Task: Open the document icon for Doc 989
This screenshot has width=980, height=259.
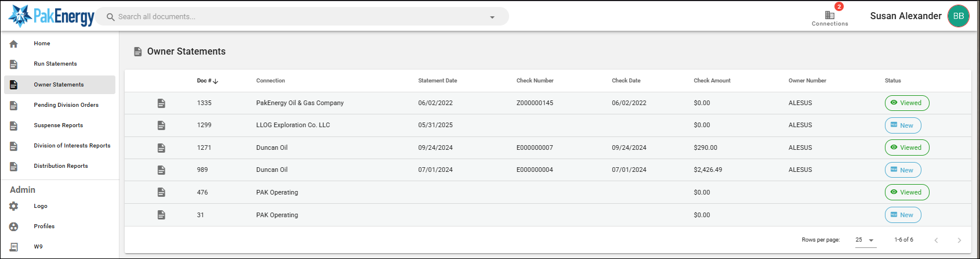Action: (x=161, y=170)
